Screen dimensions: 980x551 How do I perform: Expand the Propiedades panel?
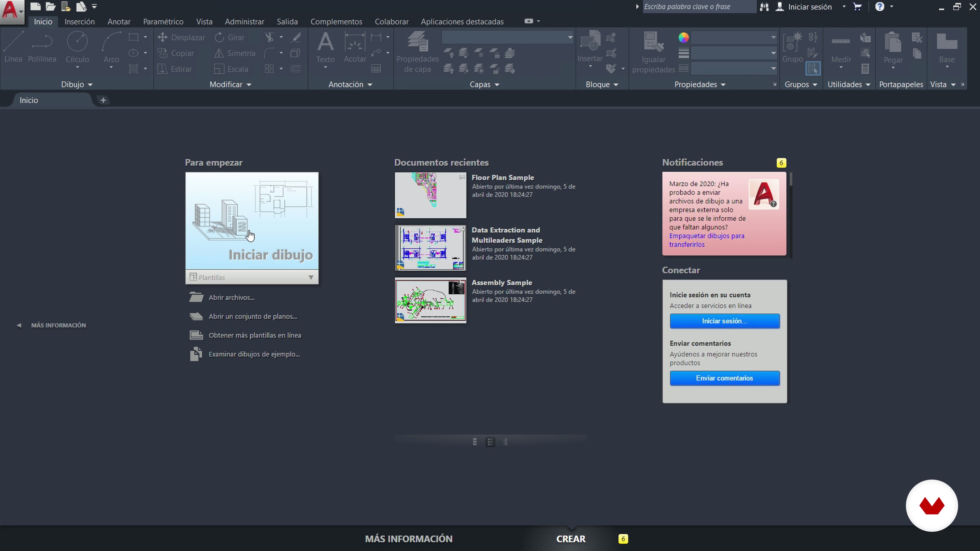tap(700, 84)
